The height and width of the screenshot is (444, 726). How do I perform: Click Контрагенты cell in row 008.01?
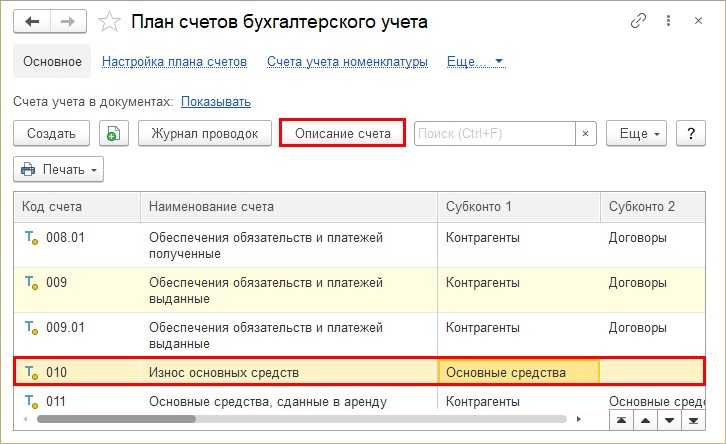click(x=519, y=245)
